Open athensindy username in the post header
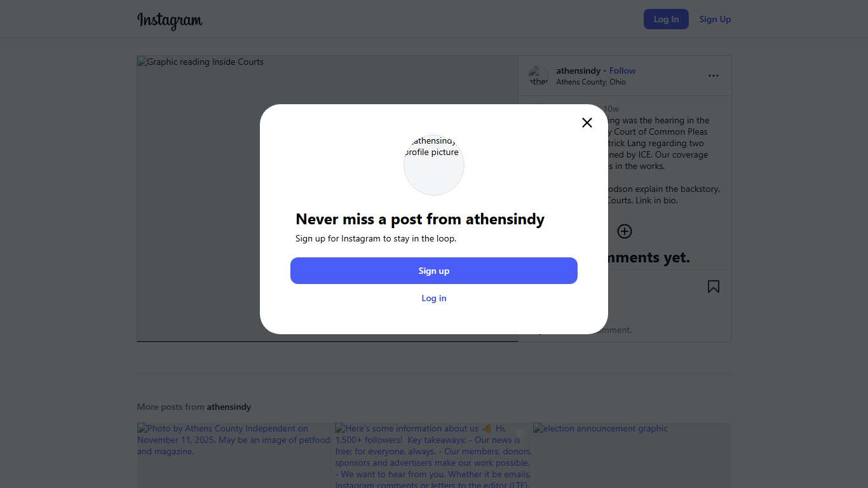868x488 pixels. 578,71
